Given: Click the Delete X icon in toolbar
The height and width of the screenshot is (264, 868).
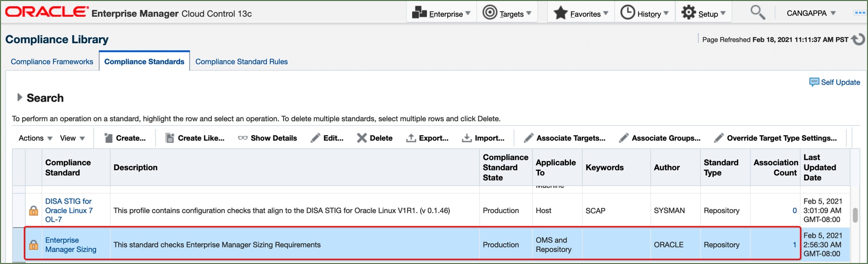Looking at the screenshot, I should click(x=362, y=138).
